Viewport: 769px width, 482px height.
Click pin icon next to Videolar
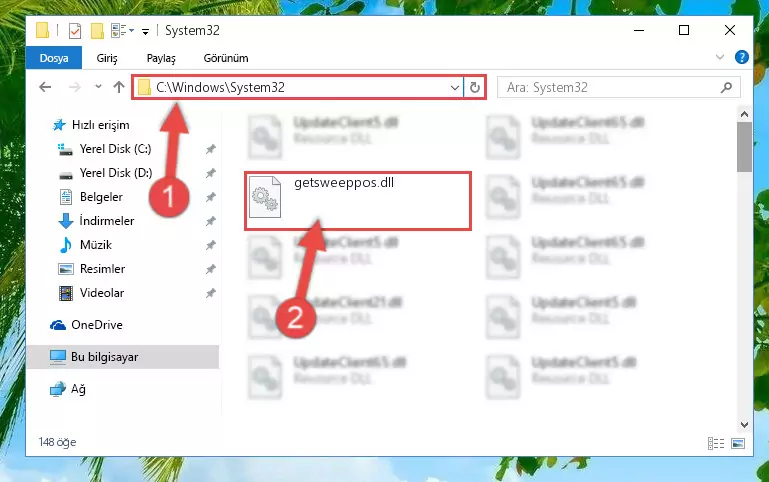[x=210, y=293]
